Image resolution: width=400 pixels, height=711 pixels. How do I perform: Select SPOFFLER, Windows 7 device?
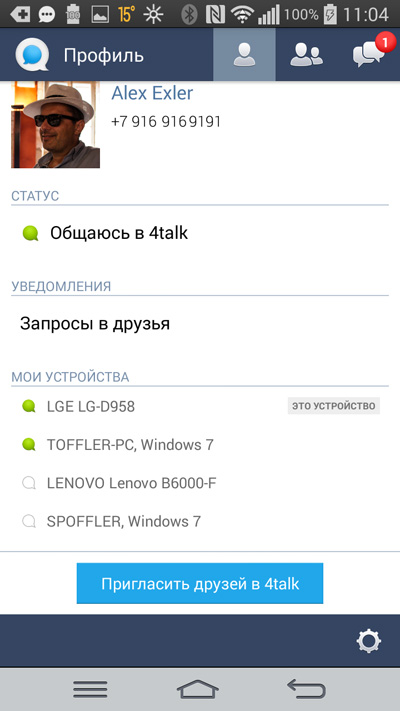200,521
